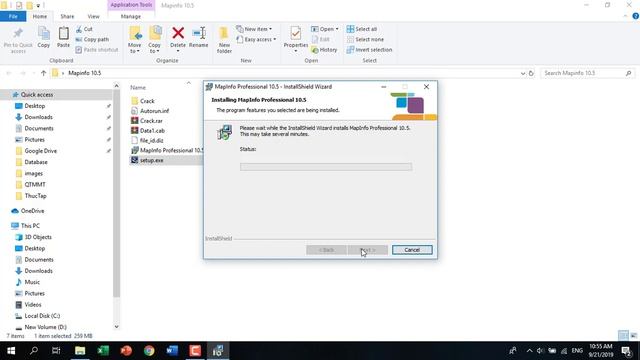Viewport: 640px width, 360px height.
Task: Open Word from the taskbar
Action: point(172,351)
